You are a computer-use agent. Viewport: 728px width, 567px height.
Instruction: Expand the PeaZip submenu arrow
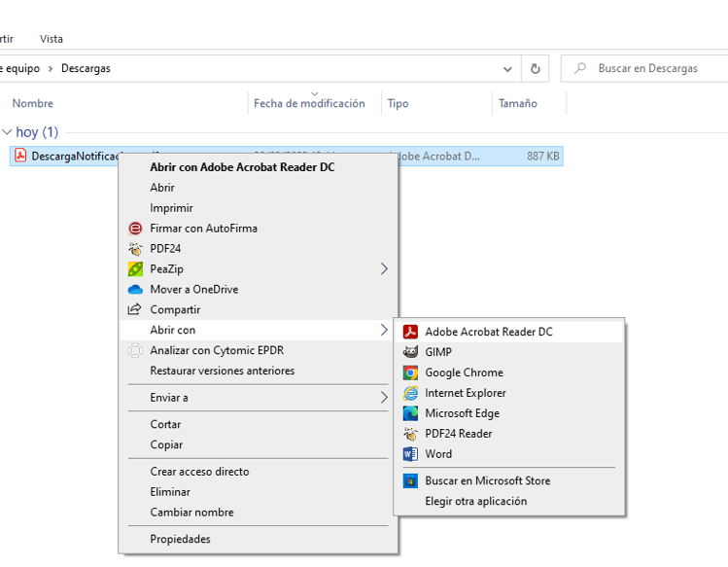pyautogui.click(x=384, y=269)
